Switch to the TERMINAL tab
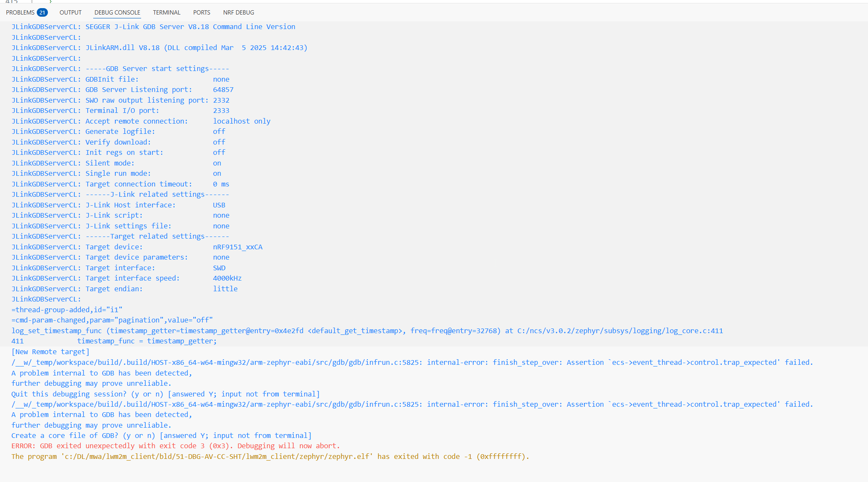The width and height of the screenshot is (868, 482). 167,12
